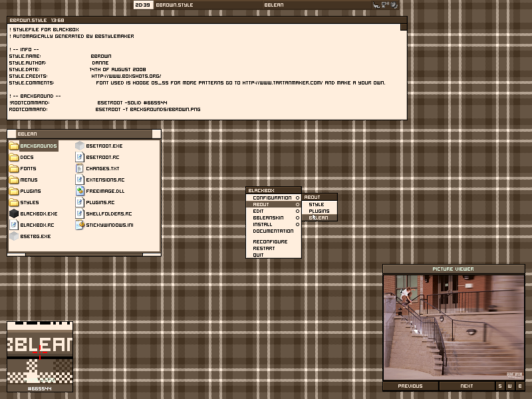Open the Backgrounds folder icon
532x399 pixels.
pyautogui.click(x=14, y=146)
